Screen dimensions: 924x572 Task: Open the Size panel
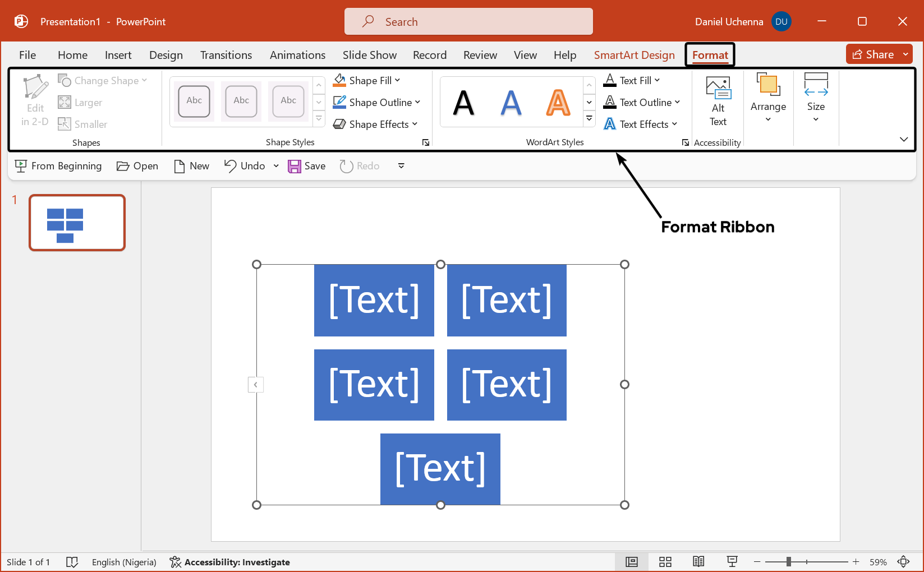(x=816, y=101)
